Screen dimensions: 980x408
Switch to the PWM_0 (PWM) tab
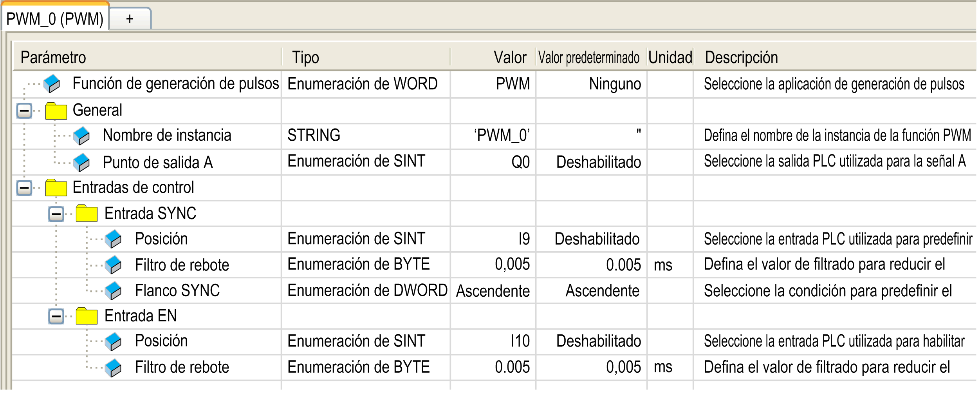coord(55,19)
